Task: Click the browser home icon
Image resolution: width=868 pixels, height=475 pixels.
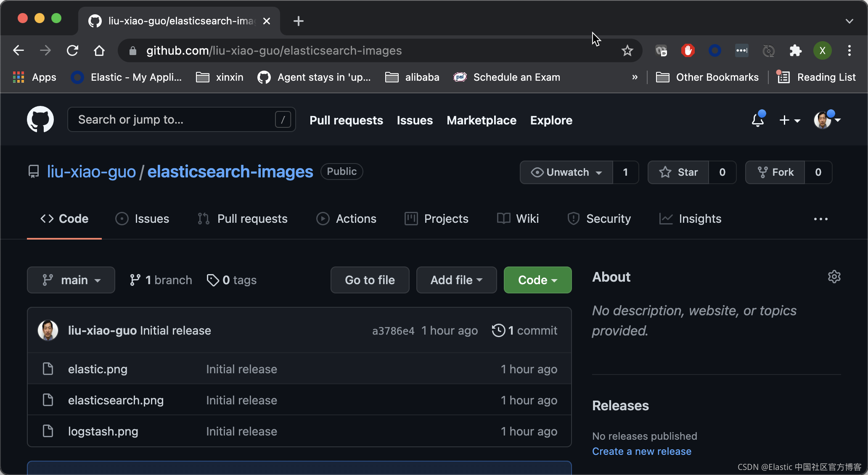Action: click(x=99, y=50)
